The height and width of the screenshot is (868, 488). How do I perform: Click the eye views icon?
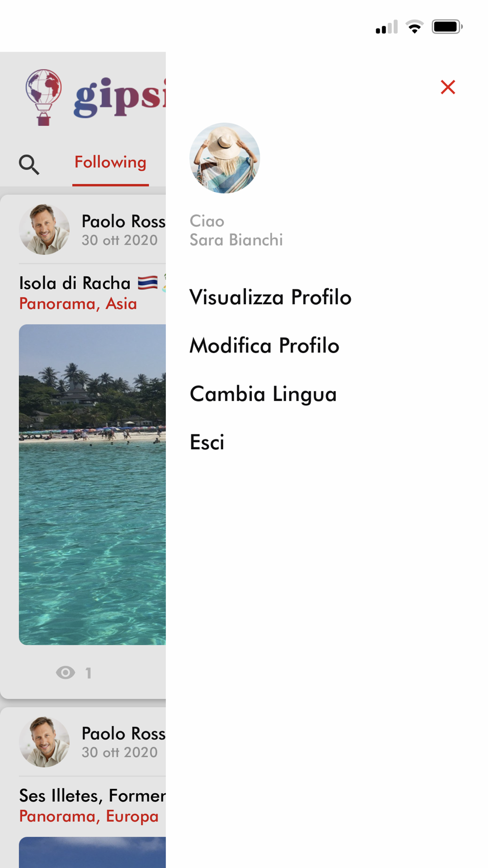(65, 673)
